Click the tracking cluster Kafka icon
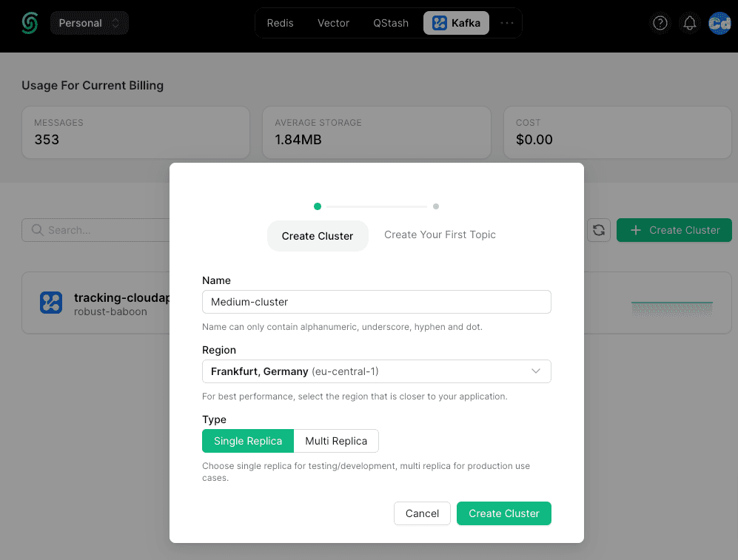Viewport: 738px width, 560px height. pos(51,303)
